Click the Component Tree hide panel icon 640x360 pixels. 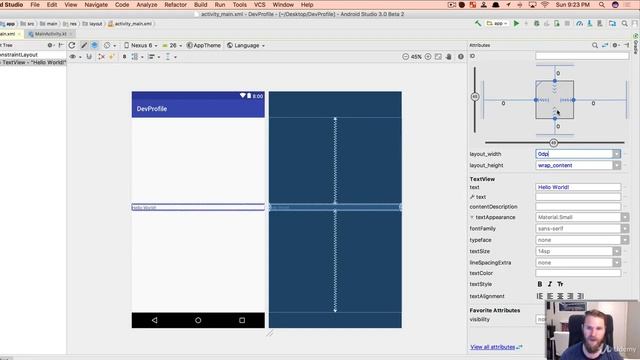(61, 45)
